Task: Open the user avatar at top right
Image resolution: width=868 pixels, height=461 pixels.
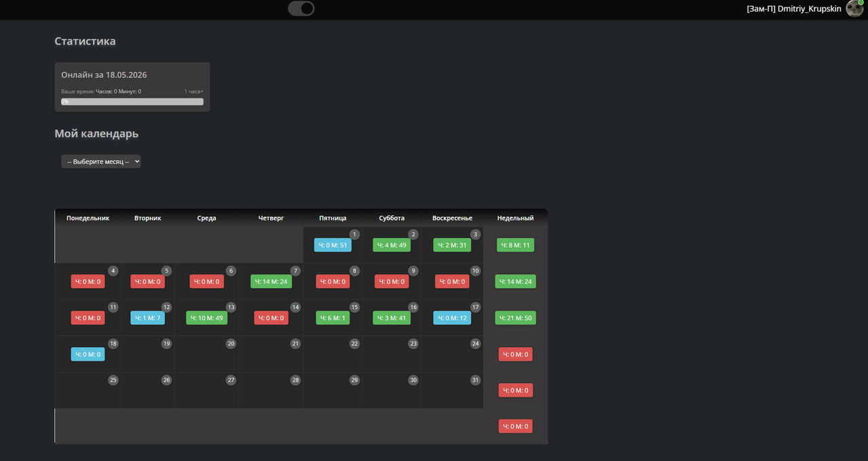Action: (x=854, y=9)
